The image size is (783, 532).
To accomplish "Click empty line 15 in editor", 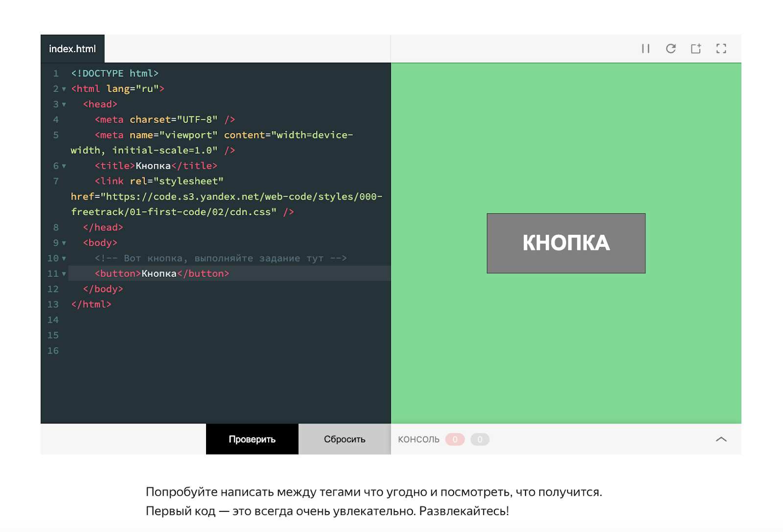I will coord(196,335).
